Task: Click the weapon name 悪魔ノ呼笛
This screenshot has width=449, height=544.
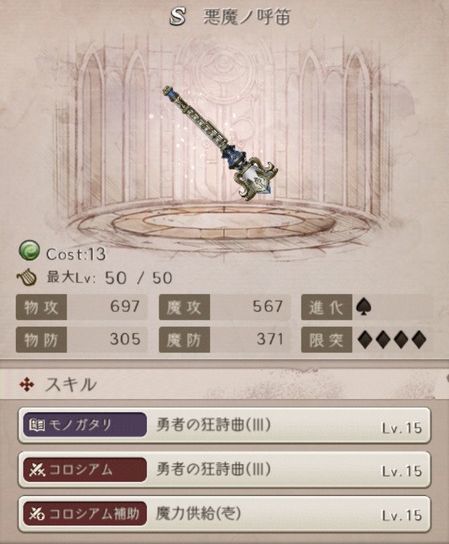Action: [x=247, y=17]
